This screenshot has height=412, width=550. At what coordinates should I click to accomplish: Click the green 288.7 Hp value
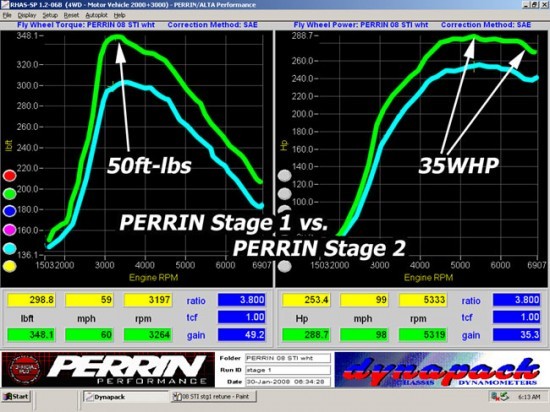306,335
